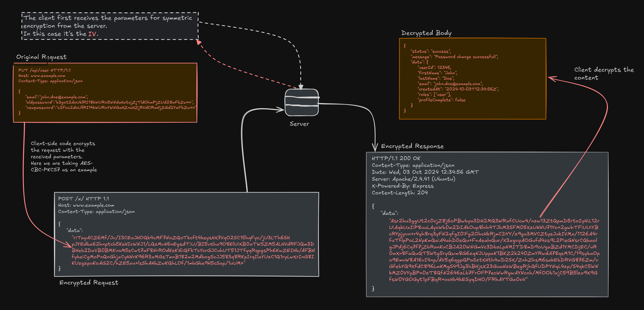Select the Original Request heading text

pyautogui.click(x=41, y=57)
